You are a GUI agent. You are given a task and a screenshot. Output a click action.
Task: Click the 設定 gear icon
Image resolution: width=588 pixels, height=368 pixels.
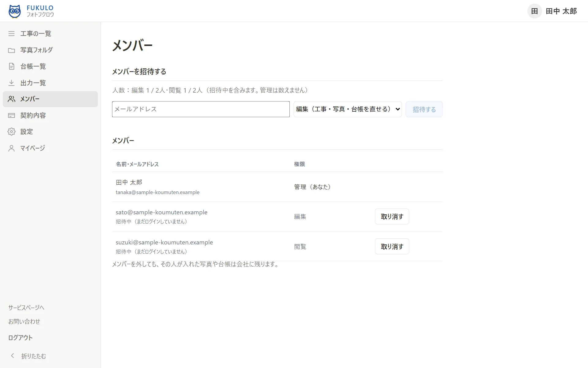tap(11, 132)
